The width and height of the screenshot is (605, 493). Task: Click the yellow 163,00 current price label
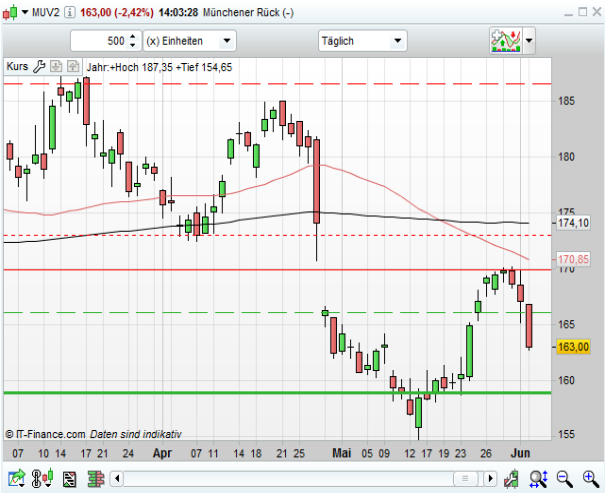coord(573,347)
